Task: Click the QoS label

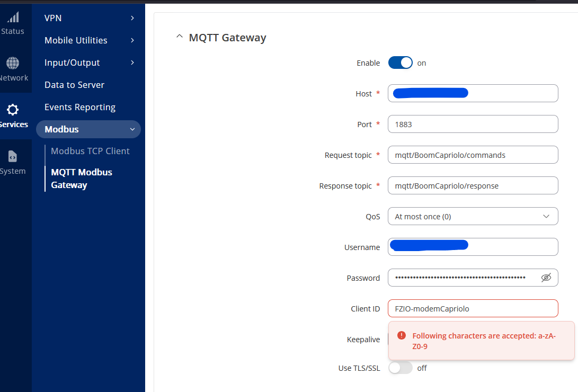Action: 372,217
